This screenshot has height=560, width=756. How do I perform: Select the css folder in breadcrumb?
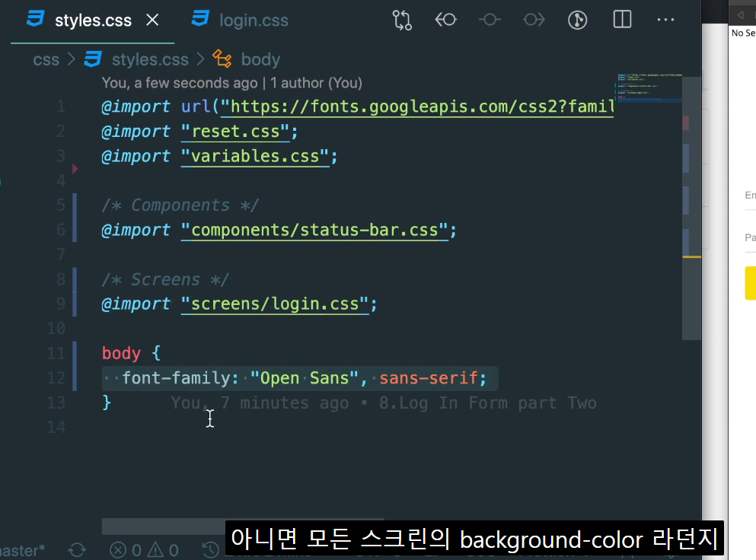(x=46, y=60)
